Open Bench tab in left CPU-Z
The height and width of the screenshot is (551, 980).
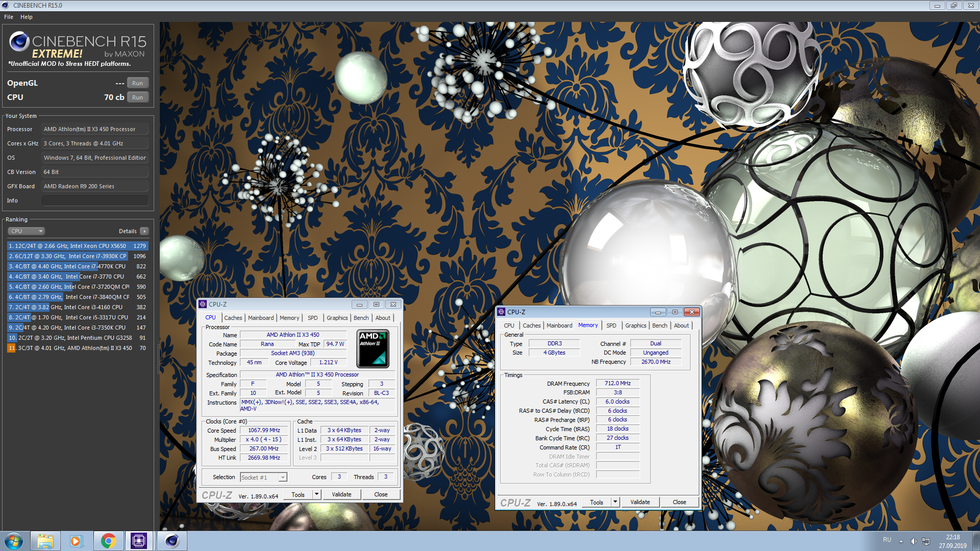click(361, 318)
